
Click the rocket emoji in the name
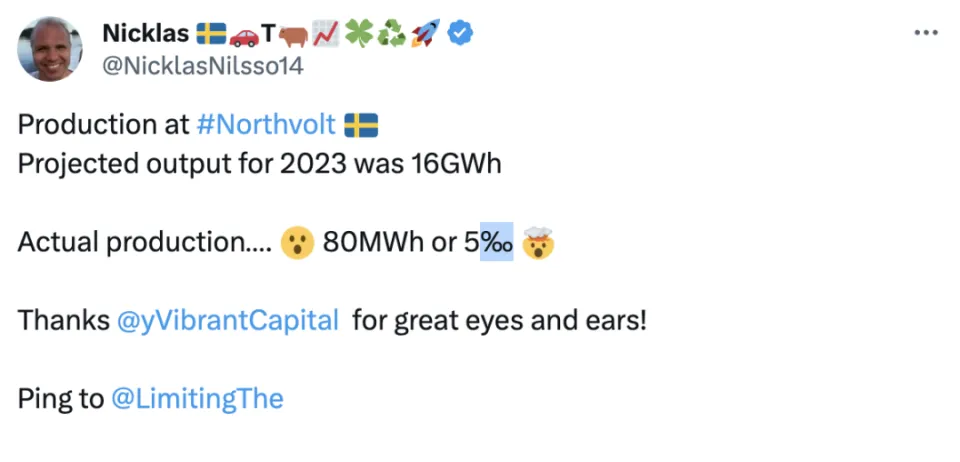click(424, 34)
